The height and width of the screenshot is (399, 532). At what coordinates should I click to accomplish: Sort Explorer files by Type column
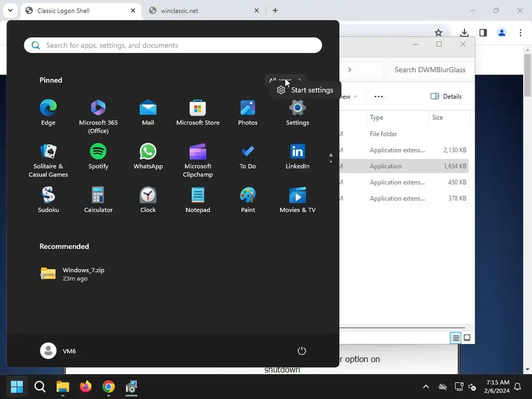point(397,117)
